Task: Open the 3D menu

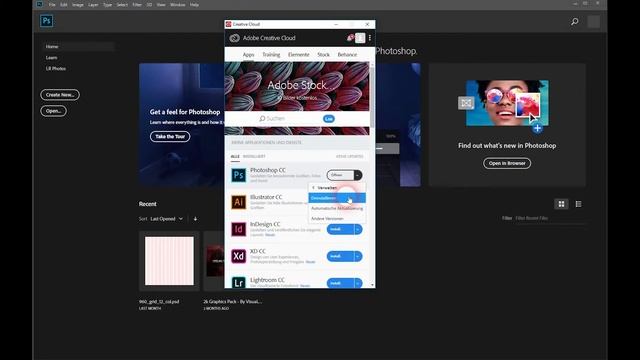Action: pos(149,4)
